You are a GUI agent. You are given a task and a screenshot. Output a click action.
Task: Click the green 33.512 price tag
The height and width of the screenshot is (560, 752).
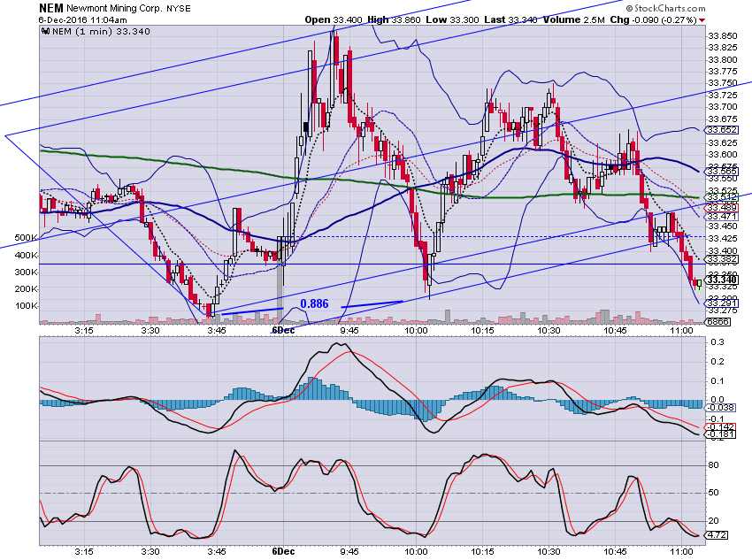722,197
